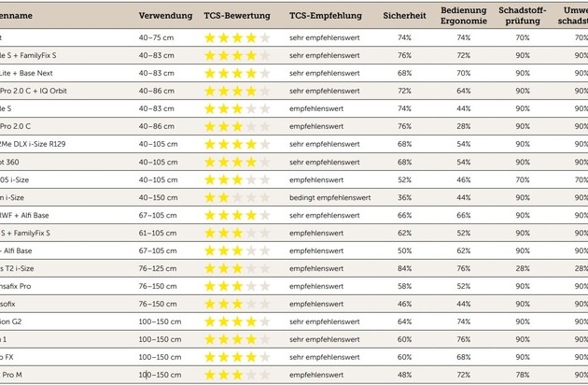The width and height of the screenshot is (588, 385).
Task: Click the 61–105 cm Verwendung cell
Action: (x=158, y=233)
